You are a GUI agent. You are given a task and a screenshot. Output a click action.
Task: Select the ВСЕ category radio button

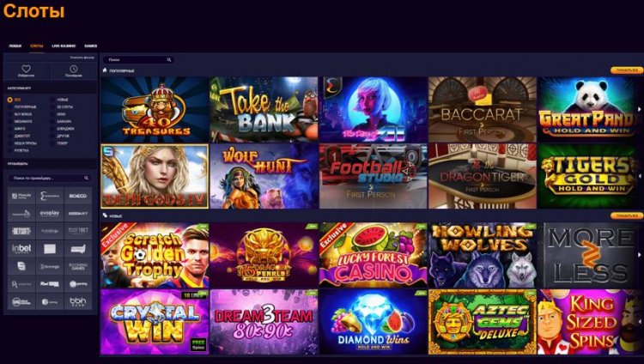pyautogui.click(x=9, y=100)
